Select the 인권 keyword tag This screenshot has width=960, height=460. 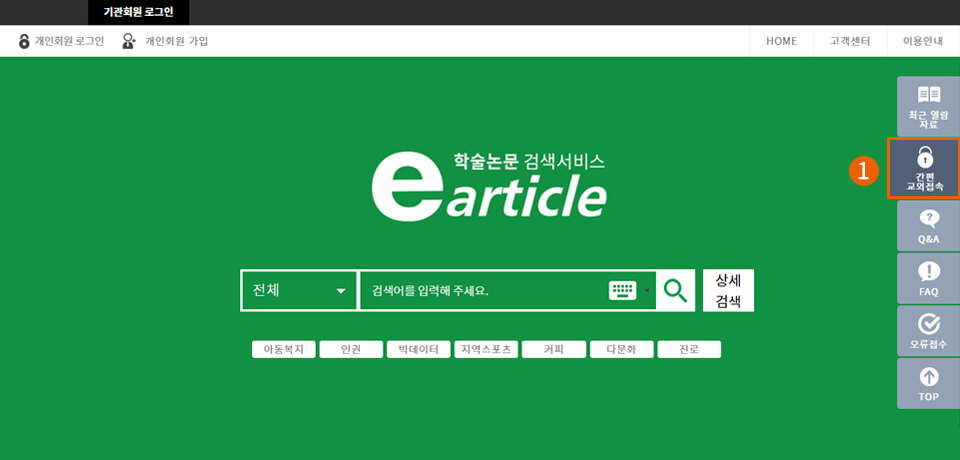pos(351,350)
